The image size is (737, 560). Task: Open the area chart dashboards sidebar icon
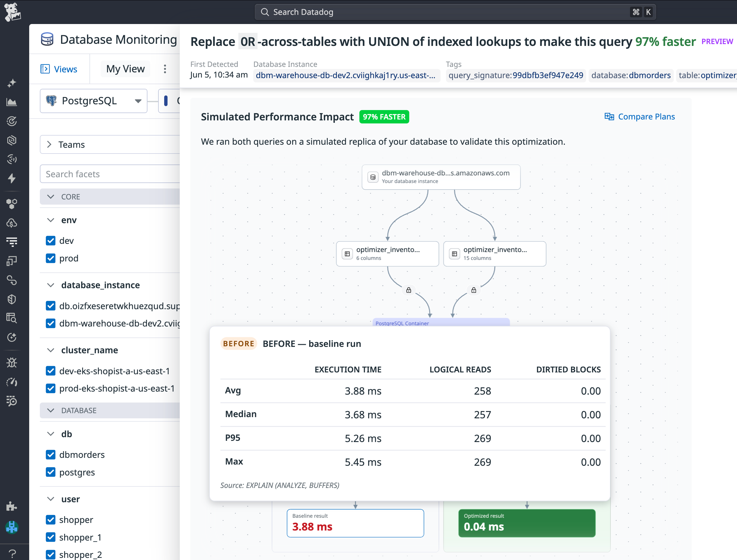(12, 102)
